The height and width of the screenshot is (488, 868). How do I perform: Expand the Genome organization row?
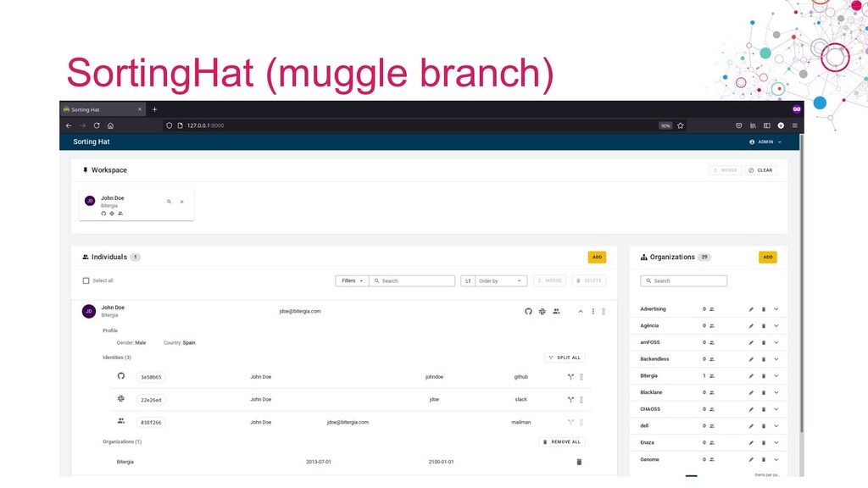(776, 459)
